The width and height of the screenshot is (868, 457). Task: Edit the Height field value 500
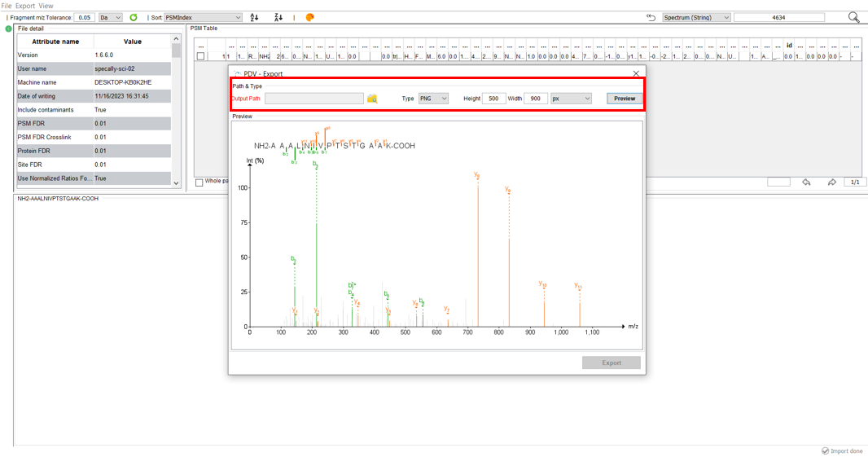pyautogui.click(x=493, y=99)
